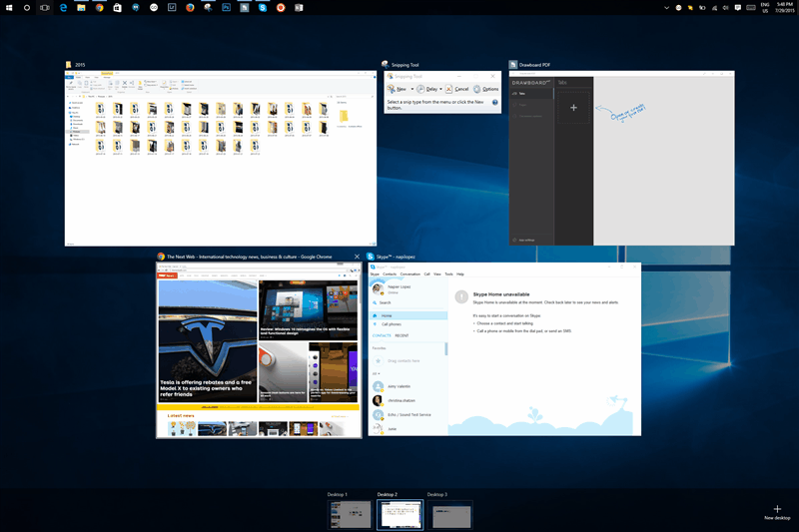The height and width of the screenshot is (532, 799).
Task: Open the Windows Store taskbar icon
Action: click(x=117, y=8)
